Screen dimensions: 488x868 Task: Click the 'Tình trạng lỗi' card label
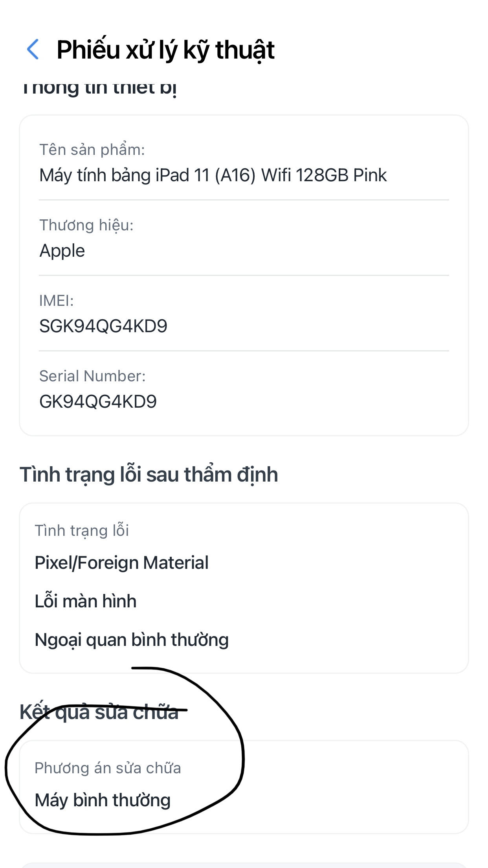[x=82, y=531]
